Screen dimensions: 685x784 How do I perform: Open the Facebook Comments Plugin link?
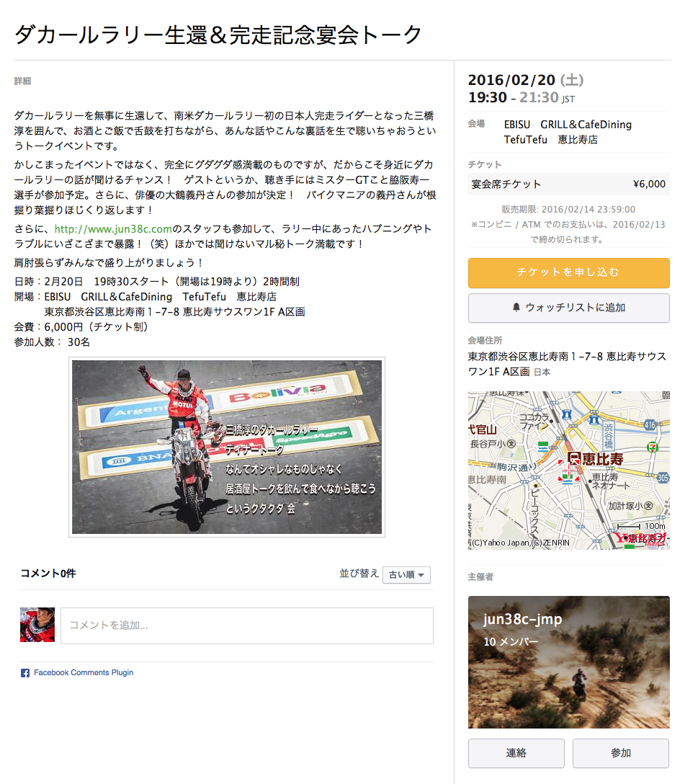tap(84, 672)
